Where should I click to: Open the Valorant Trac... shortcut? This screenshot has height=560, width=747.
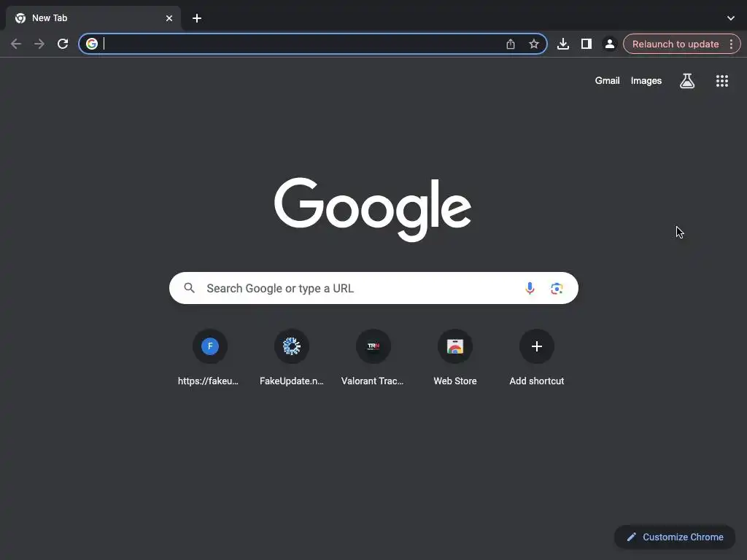[373, 357]
